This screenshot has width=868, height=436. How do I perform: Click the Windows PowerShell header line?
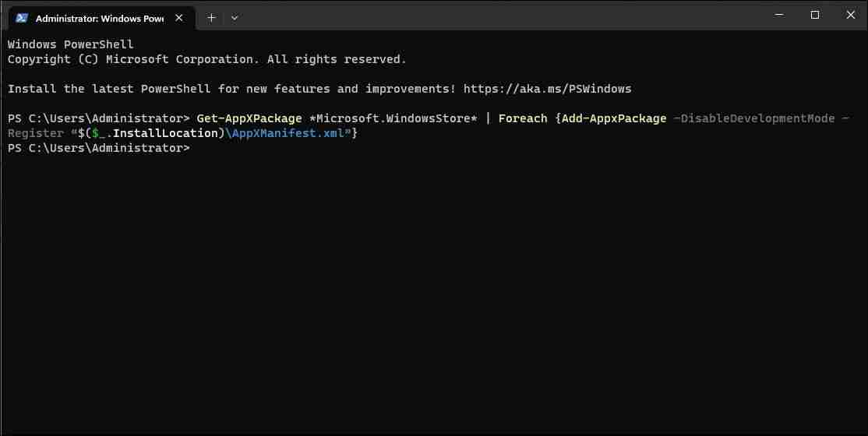70,44
